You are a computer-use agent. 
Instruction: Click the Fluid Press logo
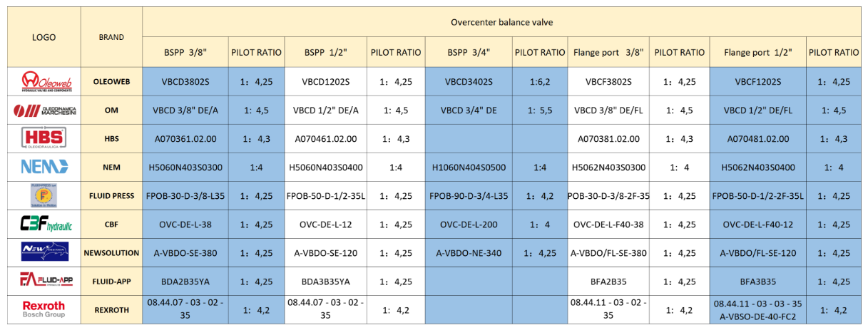pyautogui.click(x=44, y=195)
